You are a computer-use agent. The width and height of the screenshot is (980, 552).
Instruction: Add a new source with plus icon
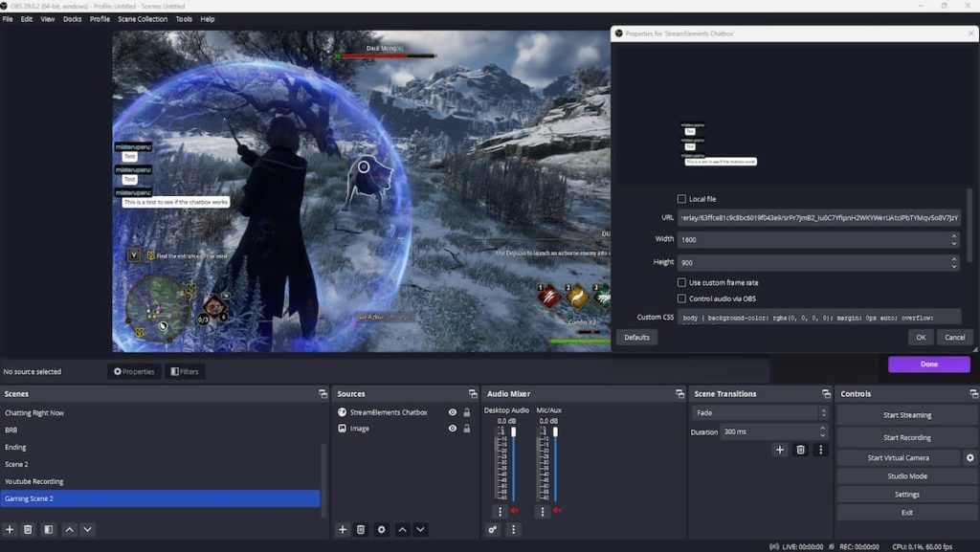point(343,530)
